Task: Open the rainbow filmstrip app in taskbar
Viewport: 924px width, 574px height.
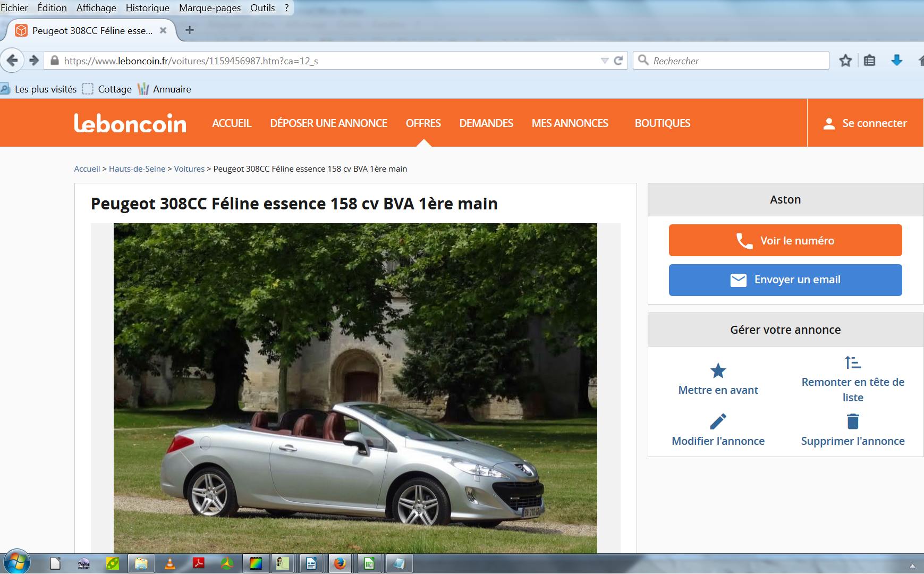Action: coord(256,563)
